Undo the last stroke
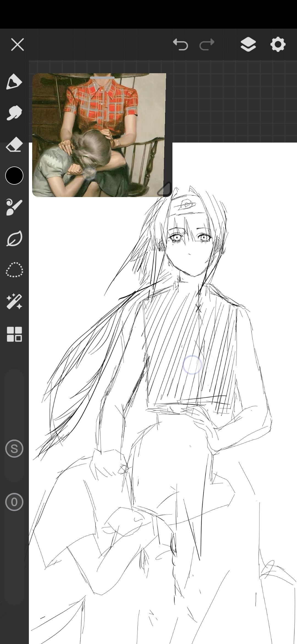The height and width of the screenshot is (644, 297). pos(180,45)
